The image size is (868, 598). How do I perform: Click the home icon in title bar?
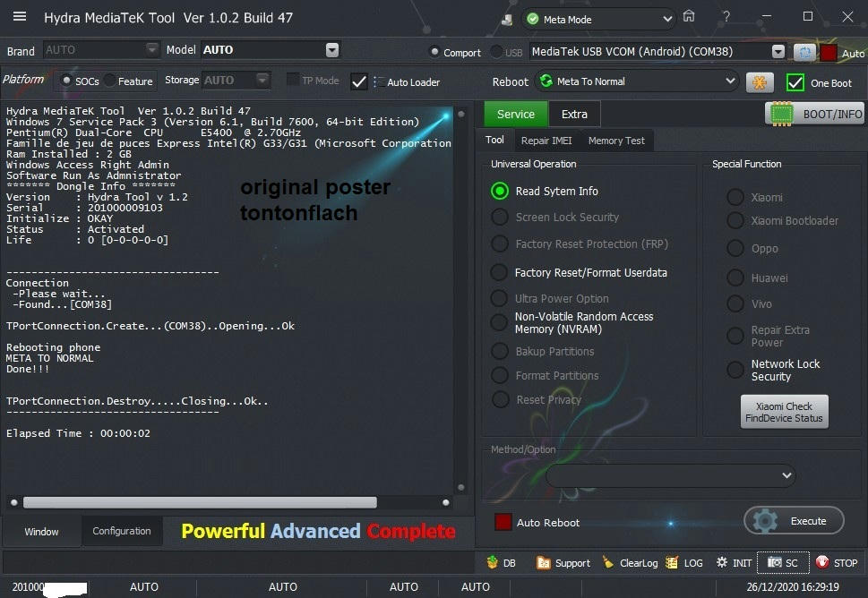(x=689, y=16)
